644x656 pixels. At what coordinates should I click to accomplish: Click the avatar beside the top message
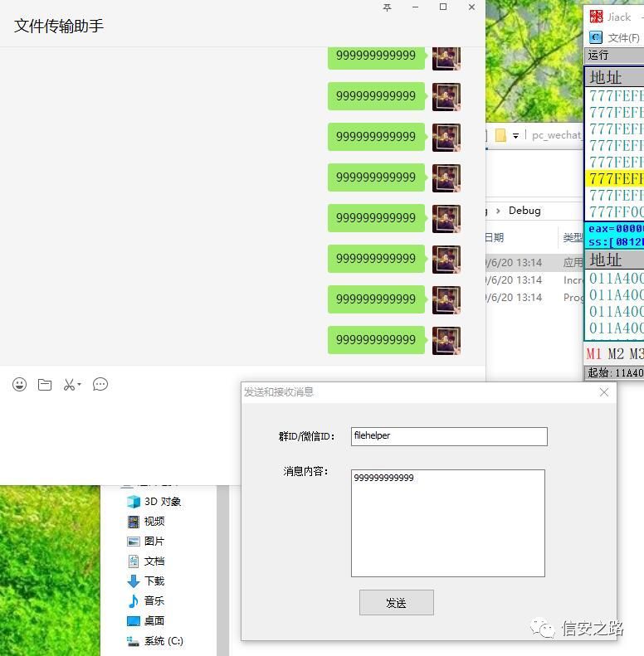446,59
